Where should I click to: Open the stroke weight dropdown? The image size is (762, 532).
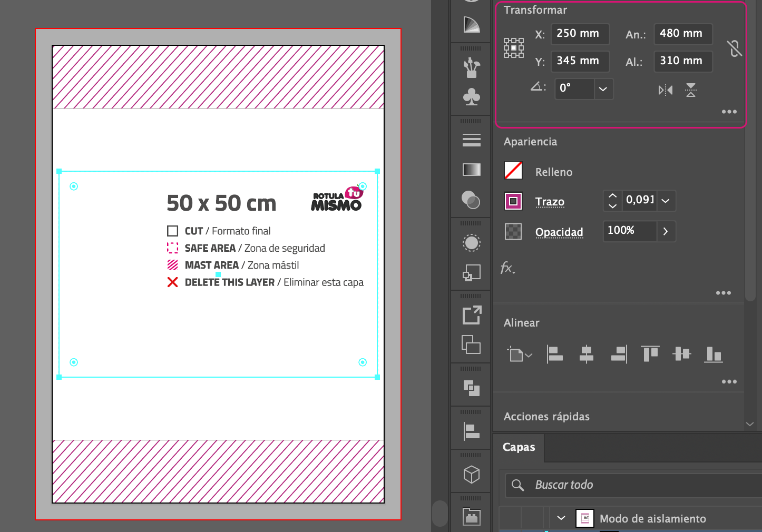pyautogui.click(x=666, y=201)
